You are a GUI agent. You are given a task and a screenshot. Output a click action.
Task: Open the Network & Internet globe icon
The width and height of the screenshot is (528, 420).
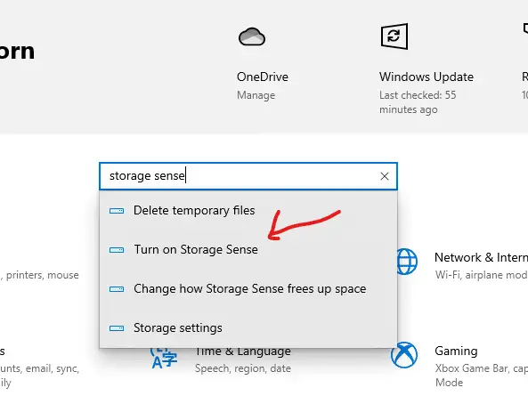(x=407, y=262)
